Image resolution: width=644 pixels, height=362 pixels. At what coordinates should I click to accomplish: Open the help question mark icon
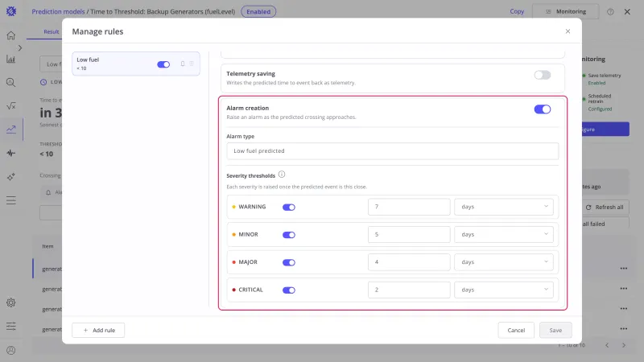point(610,11)
